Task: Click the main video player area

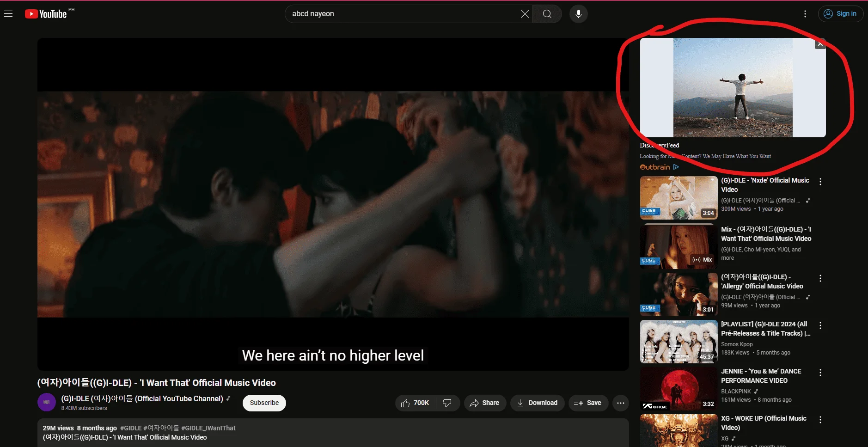Action: (333, 204)
